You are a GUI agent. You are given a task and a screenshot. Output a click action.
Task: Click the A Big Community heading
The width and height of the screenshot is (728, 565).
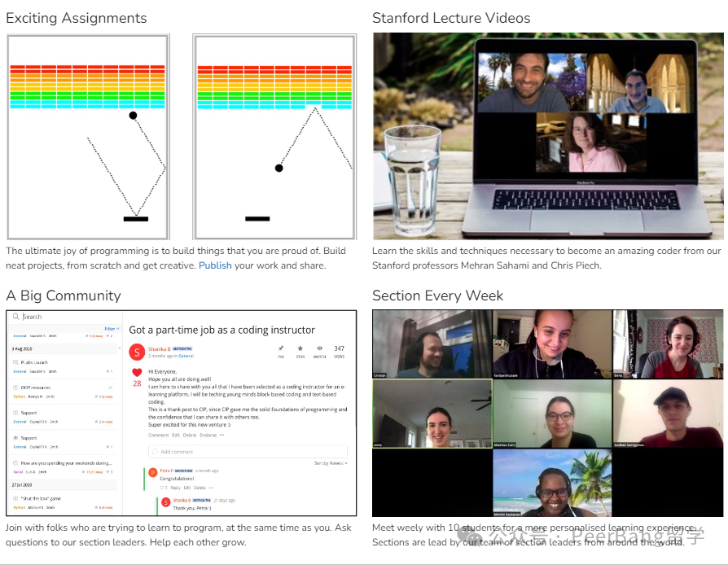click(64, 296)
